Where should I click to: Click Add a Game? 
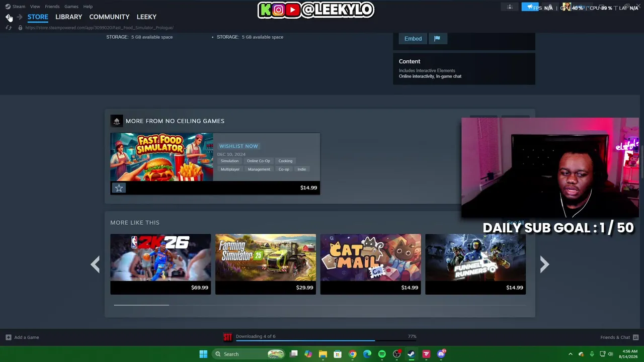click(x=23, y=337)
